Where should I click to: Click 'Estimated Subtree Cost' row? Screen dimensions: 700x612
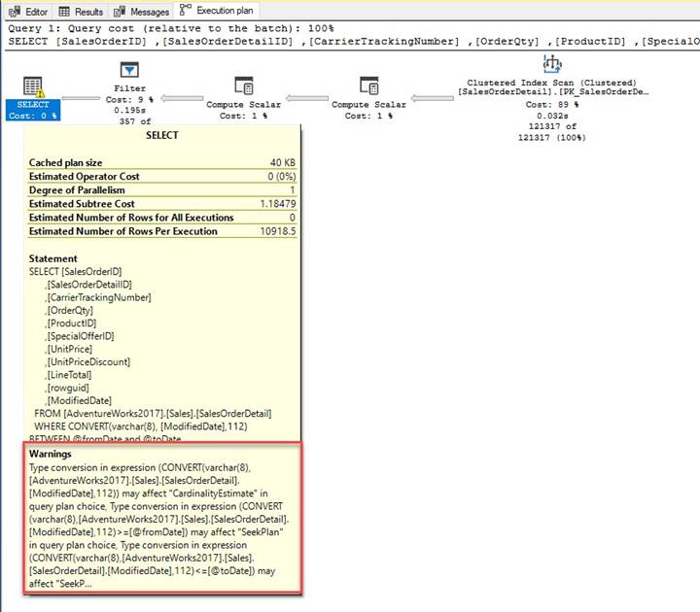click(x=162, y=204)
